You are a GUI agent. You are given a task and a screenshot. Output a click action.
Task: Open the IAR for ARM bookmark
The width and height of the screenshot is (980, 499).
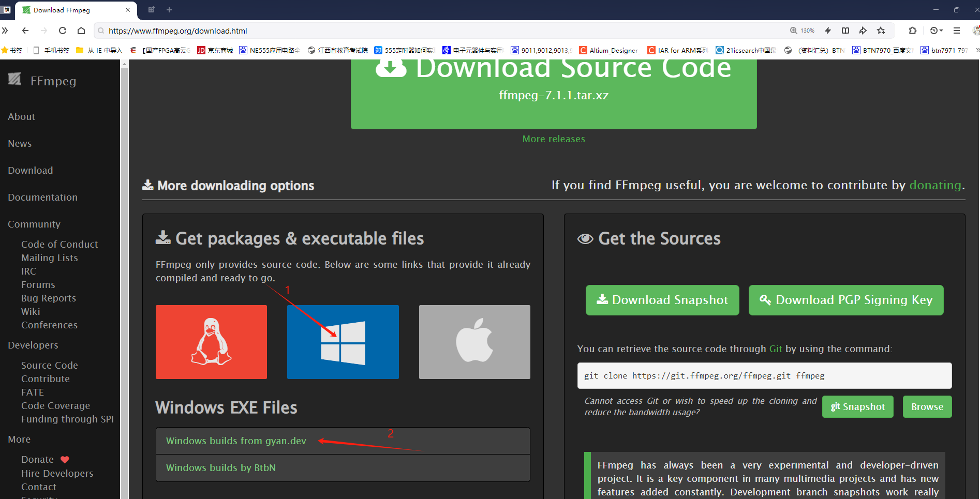(678, 50)
